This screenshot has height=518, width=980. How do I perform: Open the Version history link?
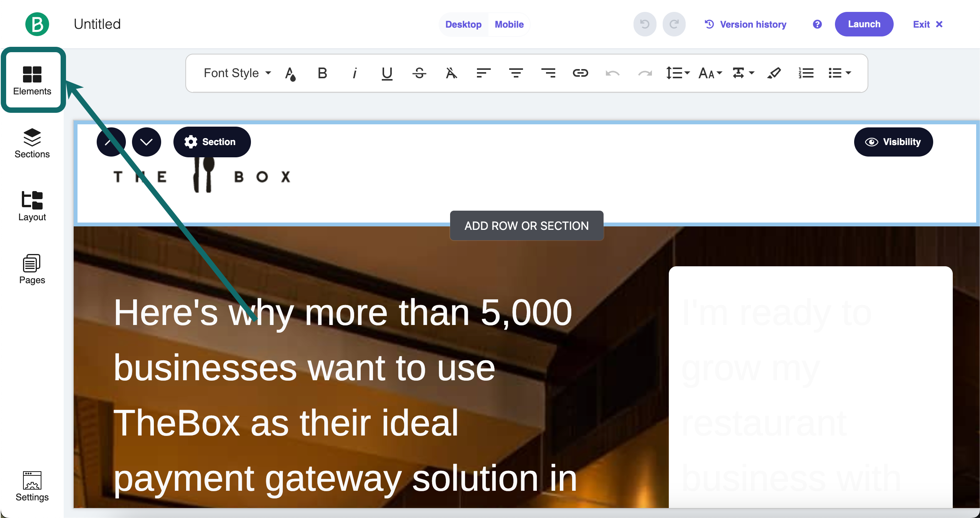(x=746, y=25)
